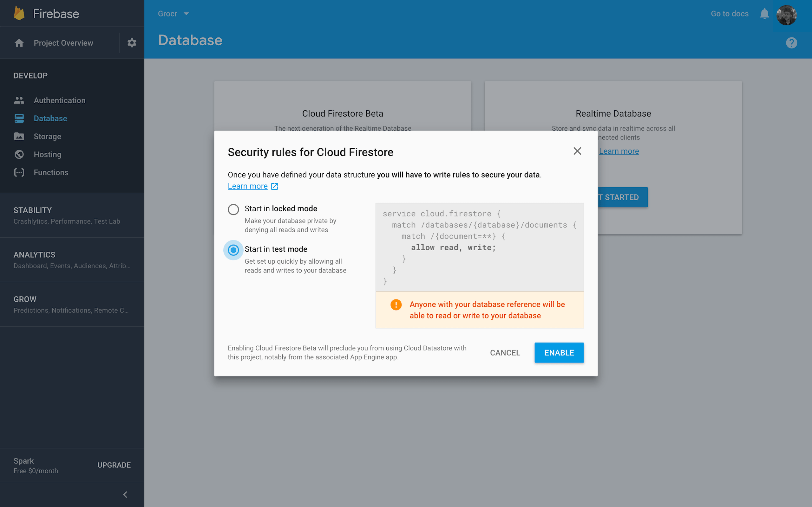812x507 pixels.
Task: Select the Functions icon in the sidebar
Action: [19, 172]
